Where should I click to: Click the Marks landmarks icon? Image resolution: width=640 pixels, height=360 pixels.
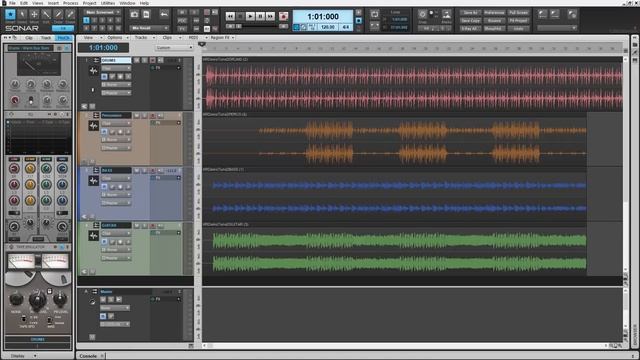[x=447, y=14]
